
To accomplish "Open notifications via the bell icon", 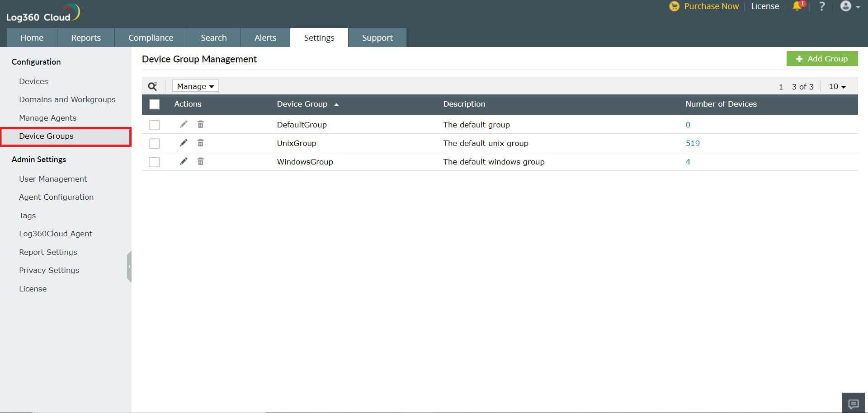I will pos(797,6).
